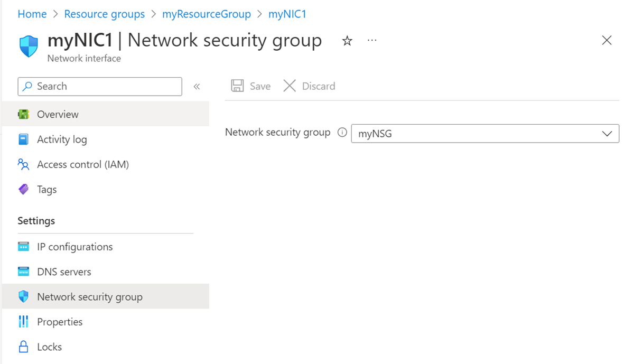The image size is (634, 364).
Task: Go to myResourceGroup via breadcrumb
Action: 207,14
